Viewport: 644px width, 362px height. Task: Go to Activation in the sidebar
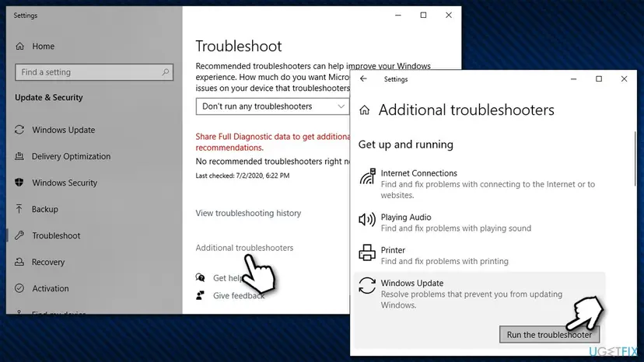(x=51, y=288)
